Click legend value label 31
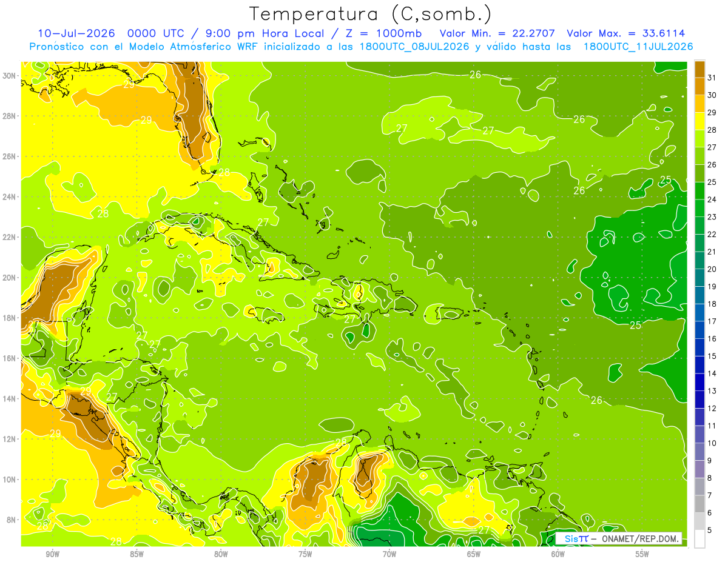 point(712,77)
